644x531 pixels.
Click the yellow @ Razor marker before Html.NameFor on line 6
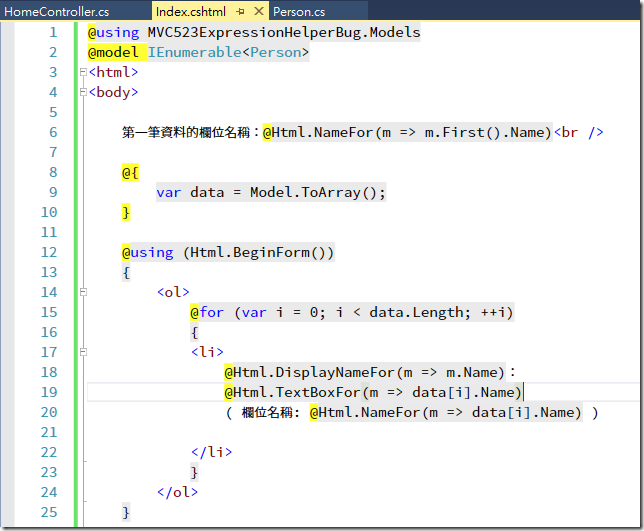click(x=267, y=132)
